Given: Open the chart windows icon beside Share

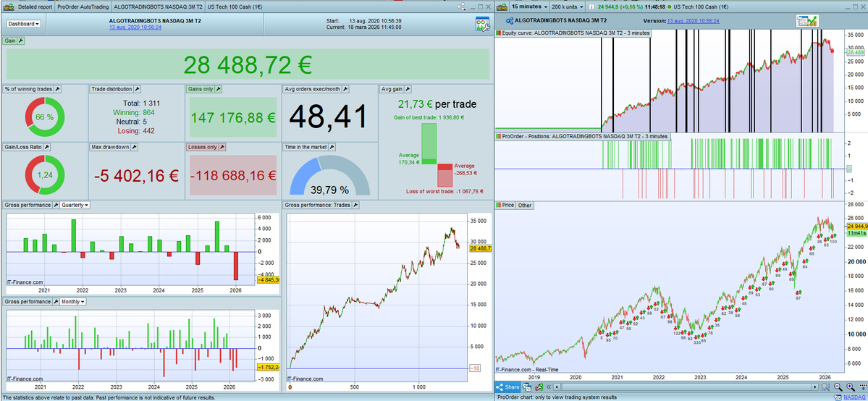Looking at the screenshot, I should click(x=526, y=387).
